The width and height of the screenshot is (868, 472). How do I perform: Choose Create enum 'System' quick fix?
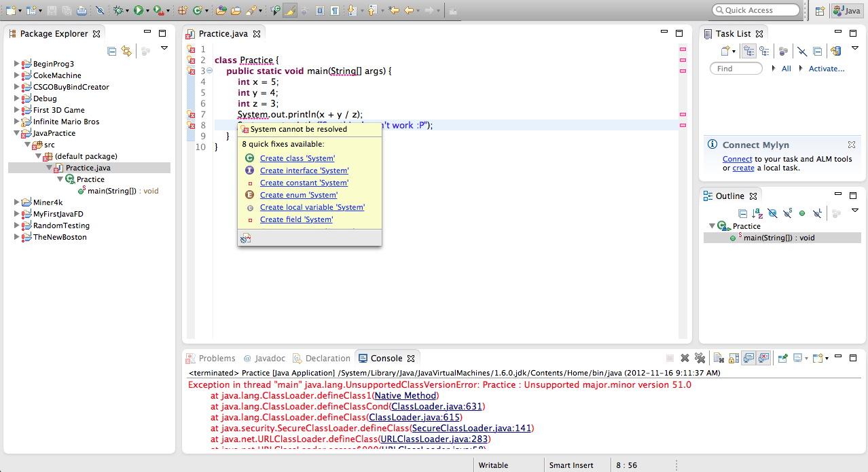pos(299,195)
